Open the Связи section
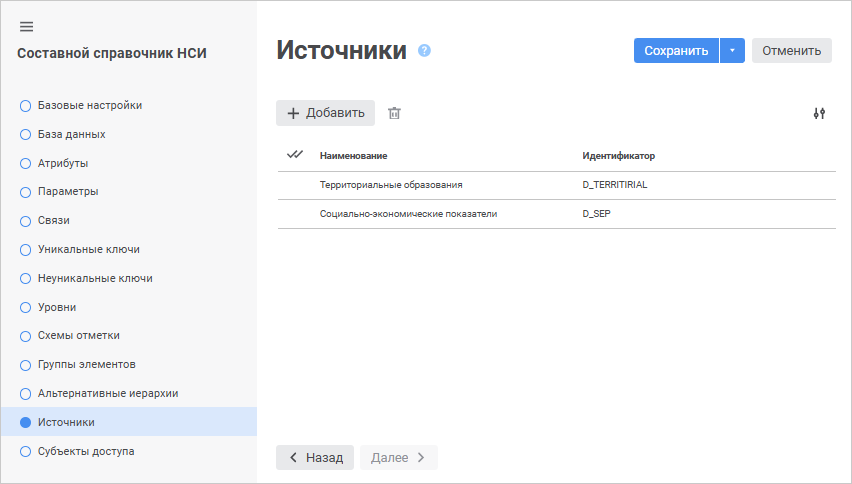852x484 pixels. tap(53, 220)
